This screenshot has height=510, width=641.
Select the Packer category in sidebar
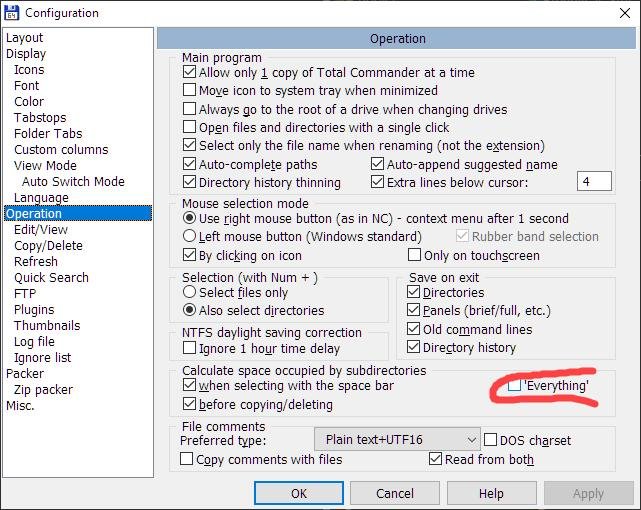click(25, 374)
